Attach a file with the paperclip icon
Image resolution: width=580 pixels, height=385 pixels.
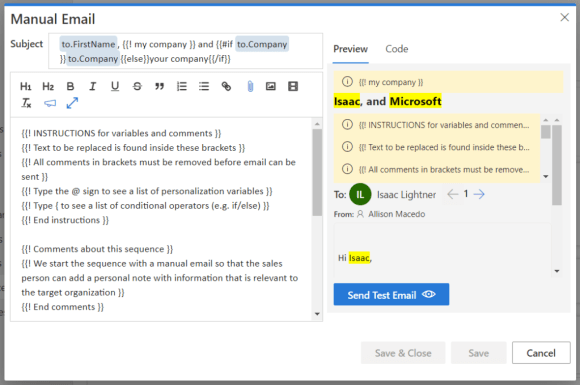[250, 87]
